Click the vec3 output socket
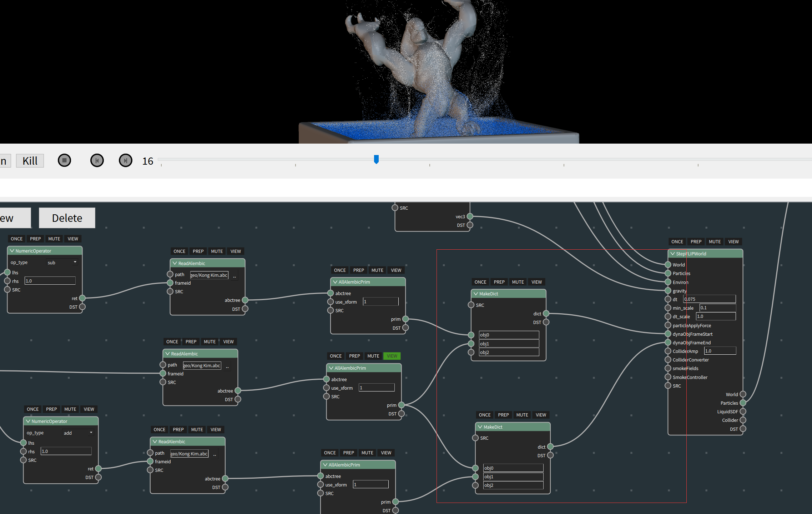812x514 pixels. coord(470,216)
